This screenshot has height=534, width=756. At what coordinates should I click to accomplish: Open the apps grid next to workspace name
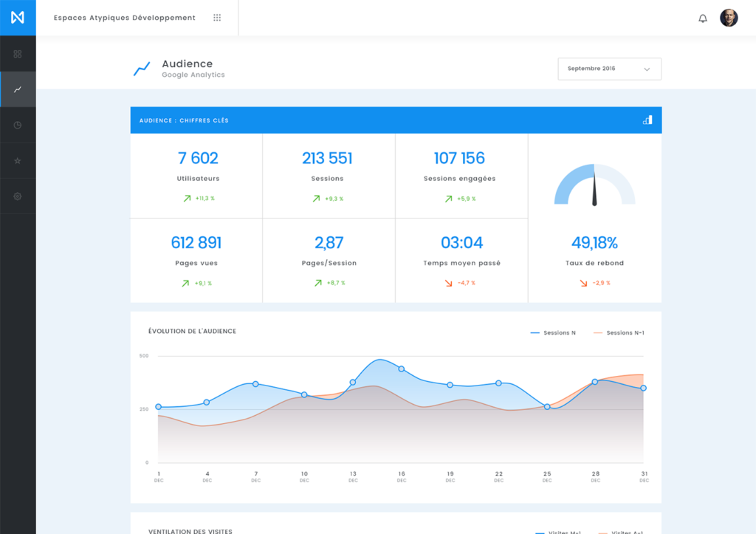click(x=217, y=17)
